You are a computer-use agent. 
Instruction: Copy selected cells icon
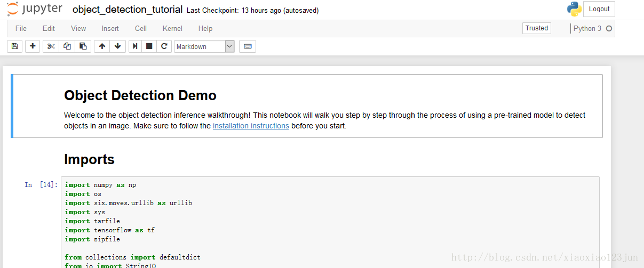click(x=67, y=46)
